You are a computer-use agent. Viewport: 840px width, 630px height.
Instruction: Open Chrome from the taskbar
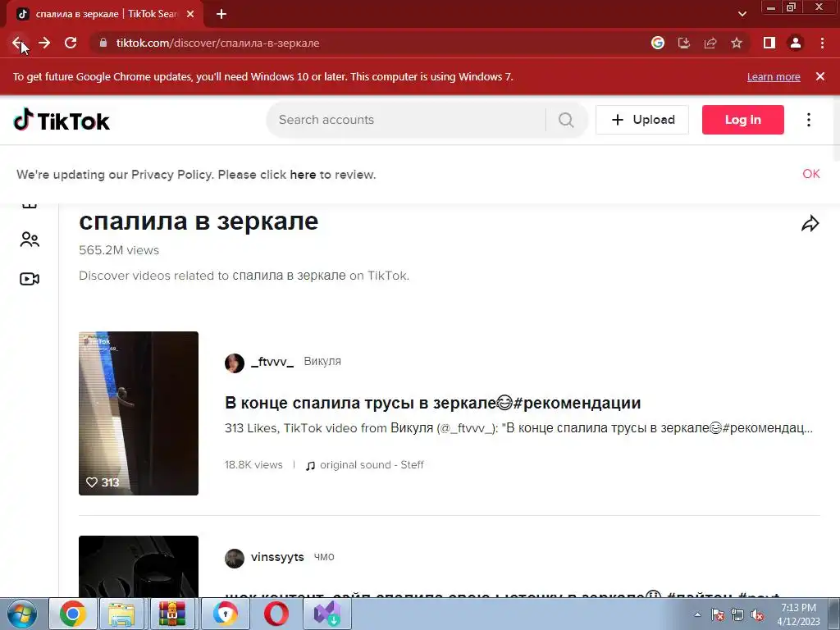(x=73, y=614)
